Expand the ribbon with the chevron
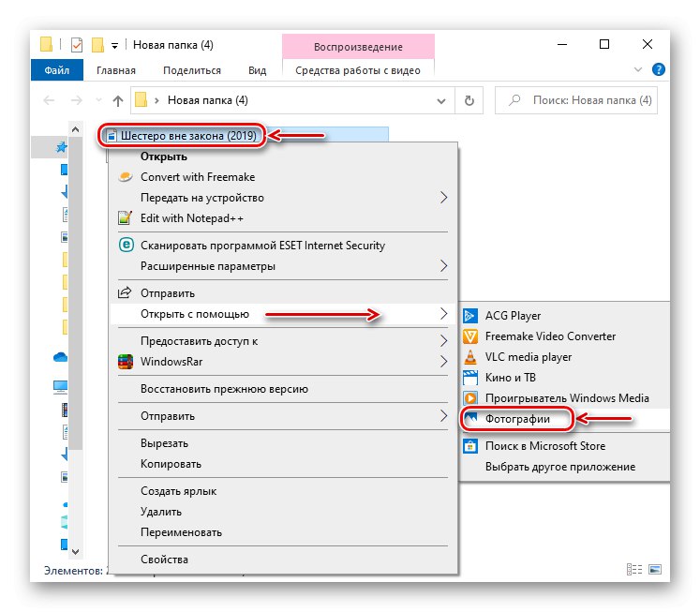 [x=638, y=69]
